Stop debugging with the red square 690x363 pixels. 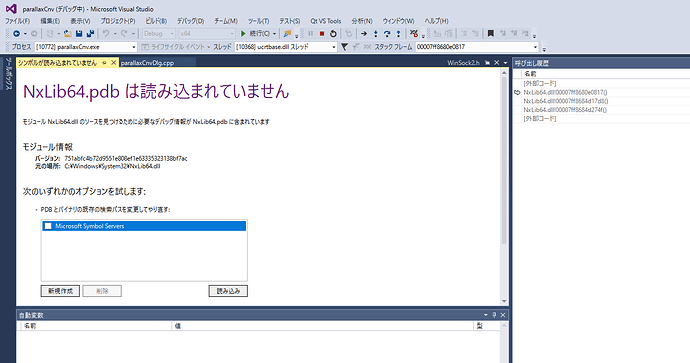(322, 33)
